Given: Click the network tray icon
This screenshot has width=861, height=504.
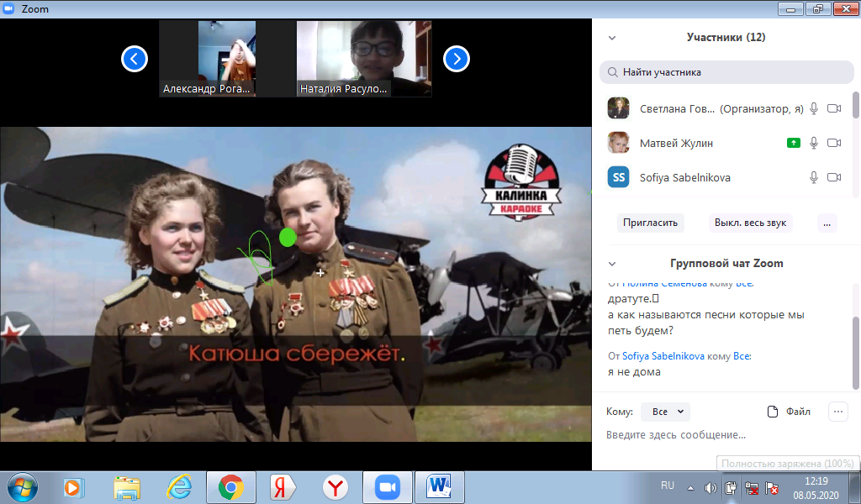Looking at the screenshot, I should (x=751, y=487).
